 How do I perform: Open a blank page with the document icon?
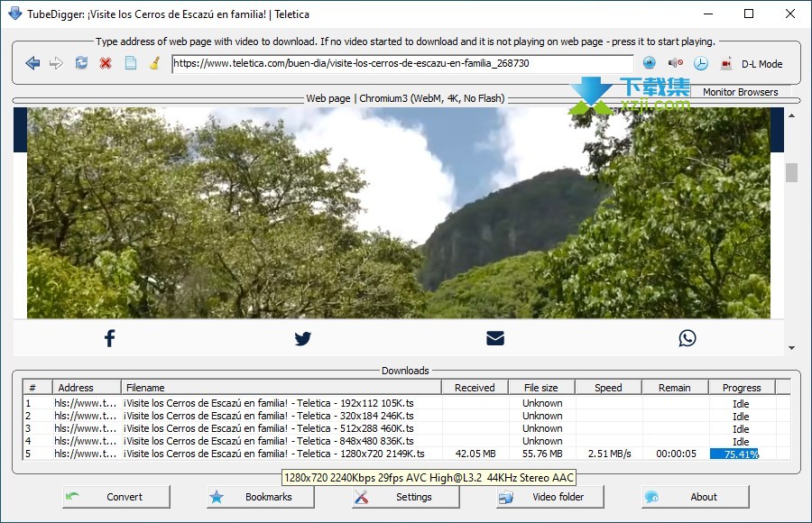(x=131, y=63)
